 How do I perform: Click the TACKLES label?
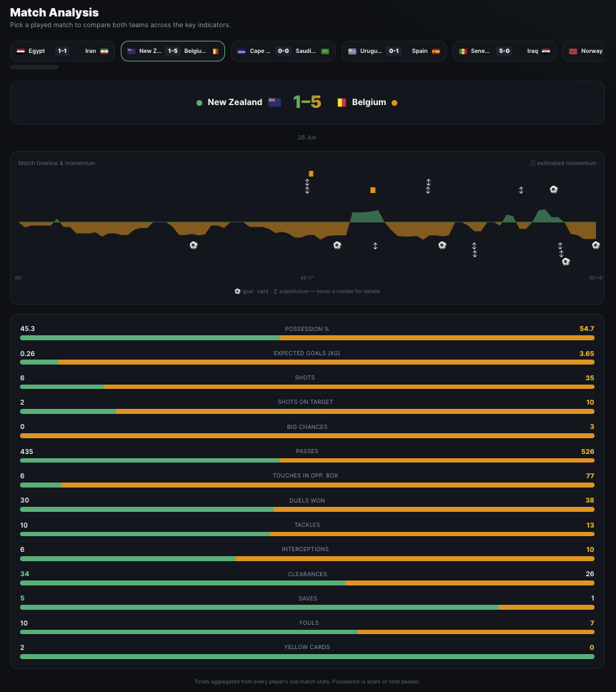[307, 525]
